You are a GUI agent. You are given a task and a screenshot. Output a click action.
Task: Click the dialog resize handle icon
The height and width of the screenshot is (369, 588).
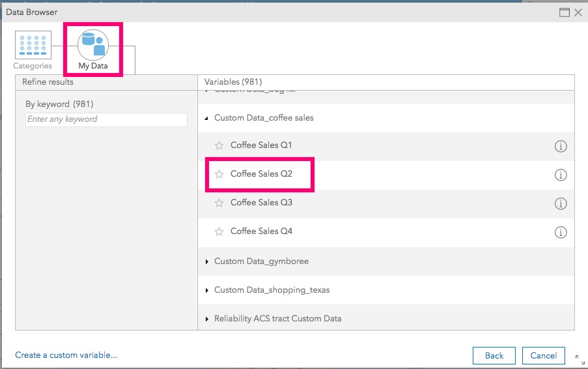coord(580,359)
